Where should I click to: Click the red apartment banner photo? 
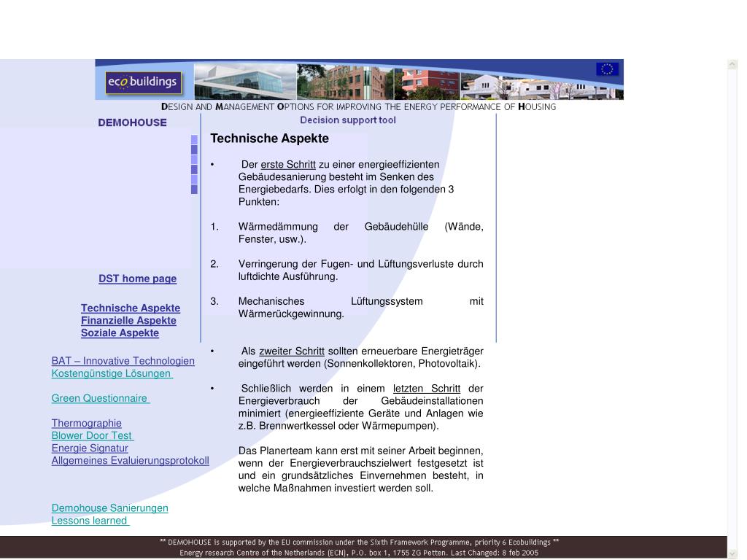point(427,84)
